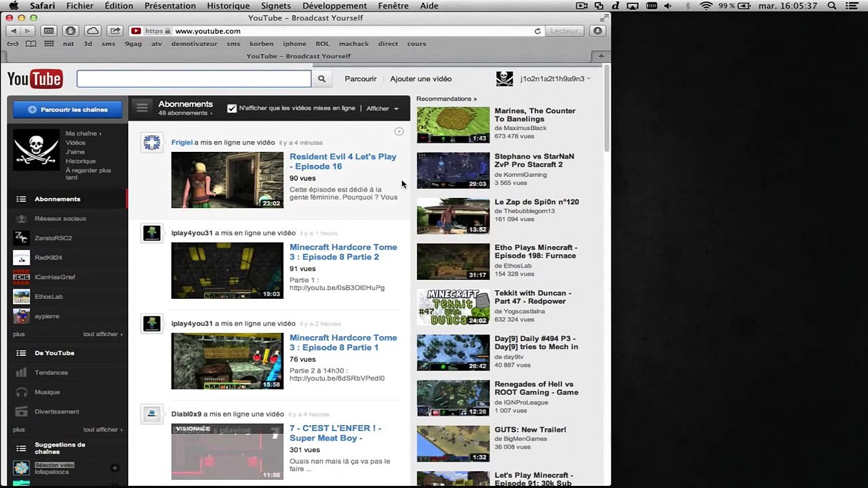Click the aypierre channel icon in sidebar
The height and width of the screenshot is (488, 868).
tap(22, 317)
